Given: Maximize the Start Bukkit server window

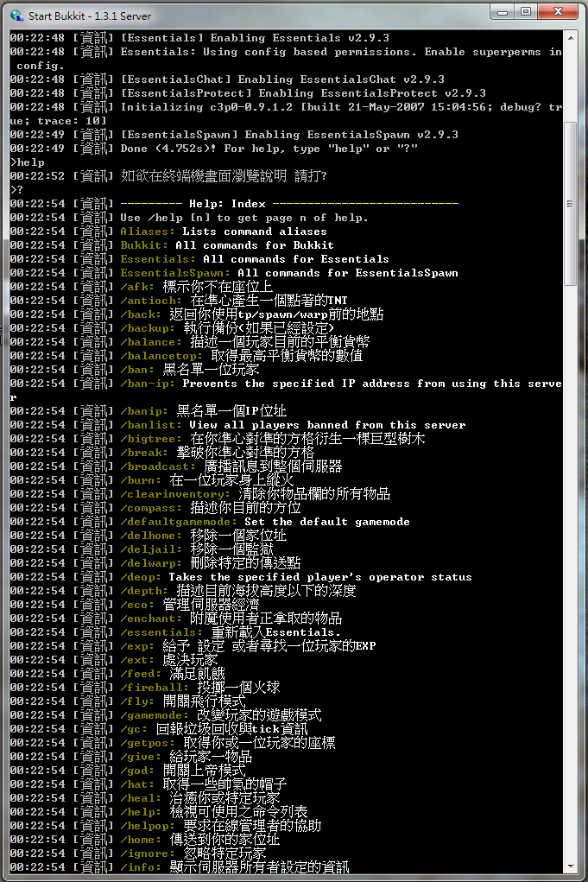Looking at the screenshot, I should 526,12.
